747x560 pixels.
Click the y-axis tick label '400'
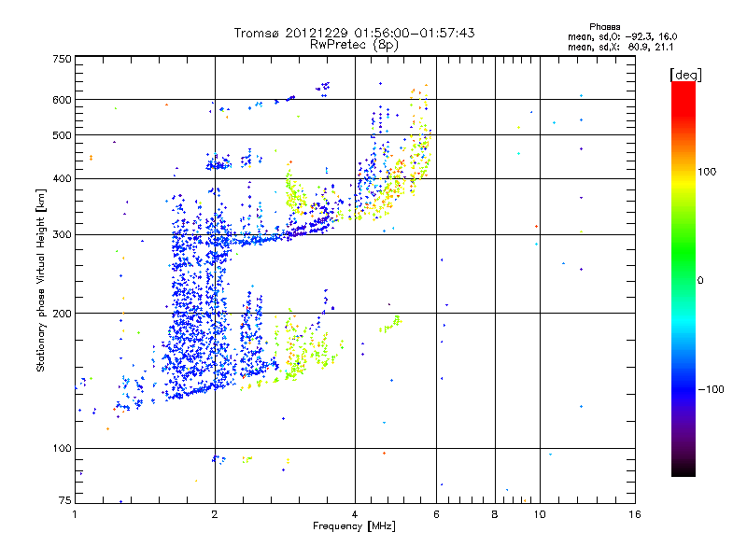(x=63, y=178)
